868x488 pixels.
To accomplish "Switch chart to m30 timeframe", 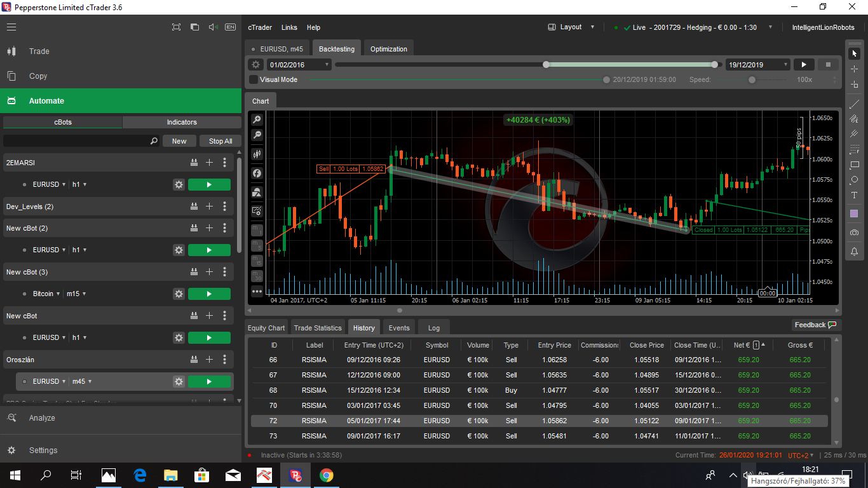I will pyautogui.click(x=256, y=276).
